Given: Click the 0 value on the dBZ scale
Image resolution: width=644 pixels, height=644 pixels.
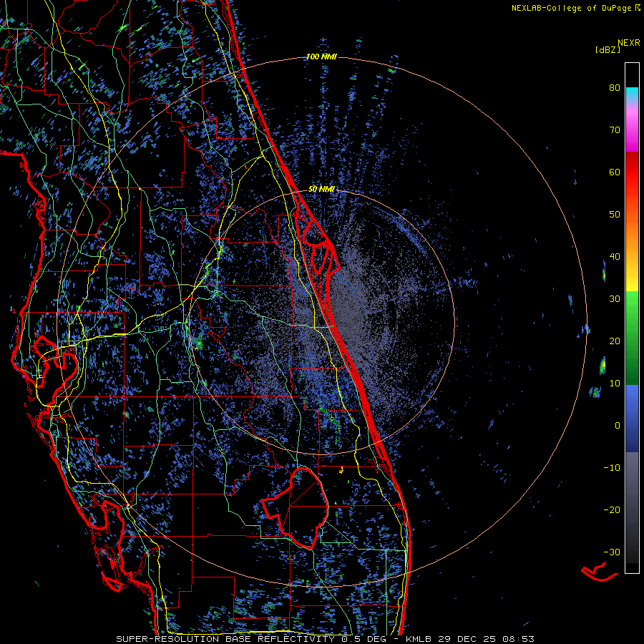Looking at the screenshot, I should 618,426.
